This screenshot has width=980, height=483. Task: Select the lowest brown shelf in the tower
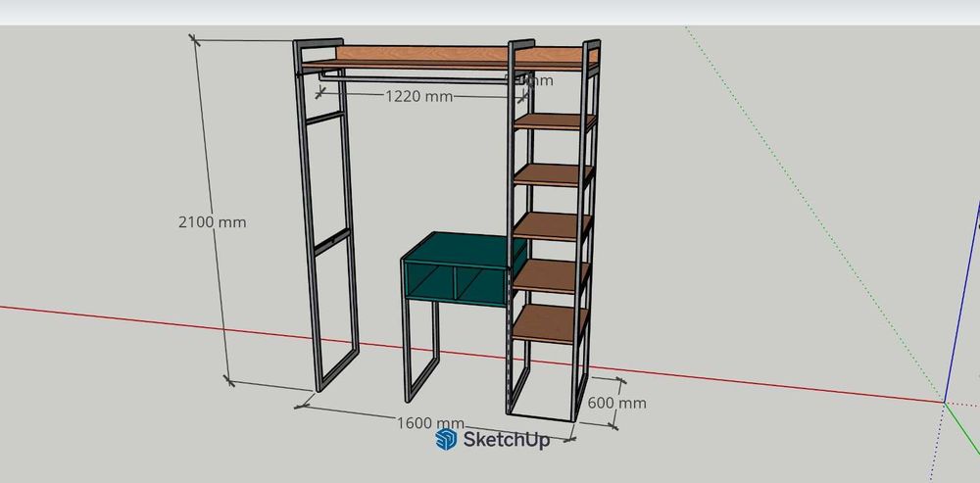[x=550, y=323]
